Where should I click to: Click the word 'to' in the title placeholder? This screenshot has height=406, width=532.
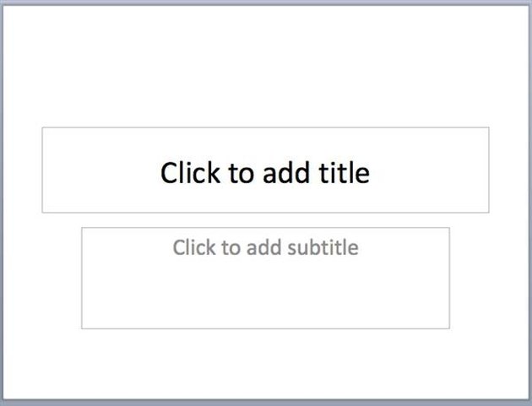click(242, 174)
